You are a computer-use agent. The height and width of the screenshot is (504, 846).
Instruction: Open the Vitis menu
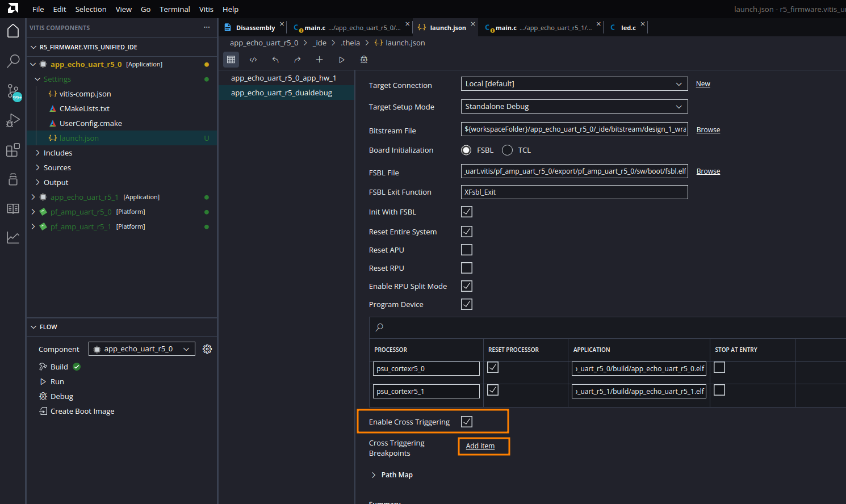coord(206,9)
